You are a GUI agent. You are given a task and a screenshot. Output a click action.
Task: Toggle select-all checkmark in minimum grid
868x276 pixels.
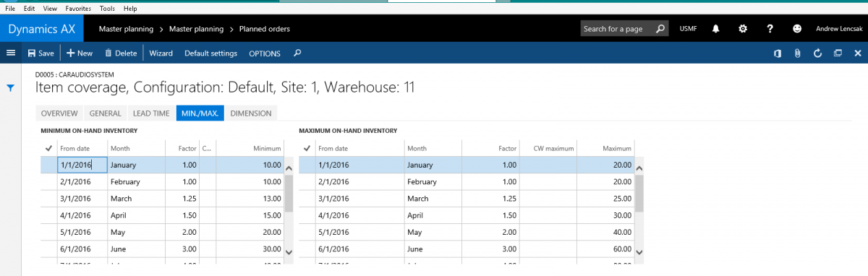tap(48, 148)
